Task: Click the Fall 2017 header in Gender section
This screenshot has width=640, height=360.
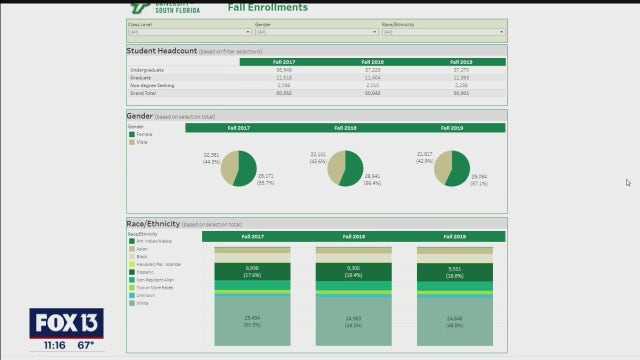Action: [239, 128]
